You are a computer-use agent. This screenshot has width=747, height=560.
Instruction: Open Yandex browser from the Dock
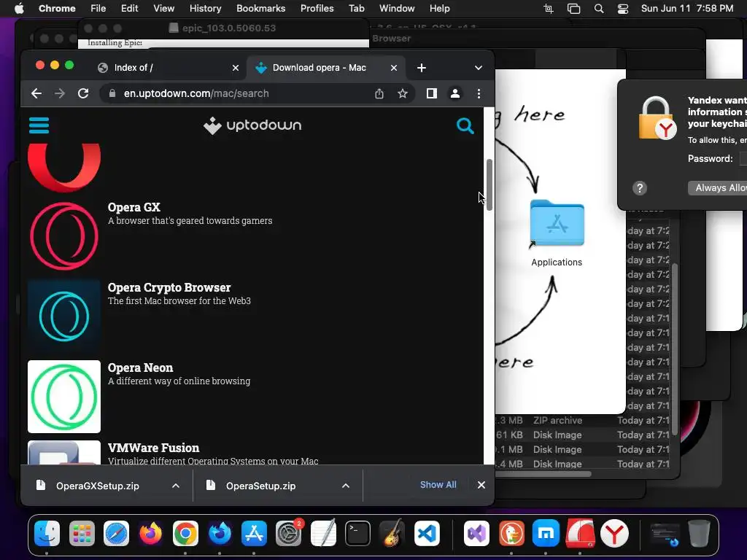(x=614, y=533)
